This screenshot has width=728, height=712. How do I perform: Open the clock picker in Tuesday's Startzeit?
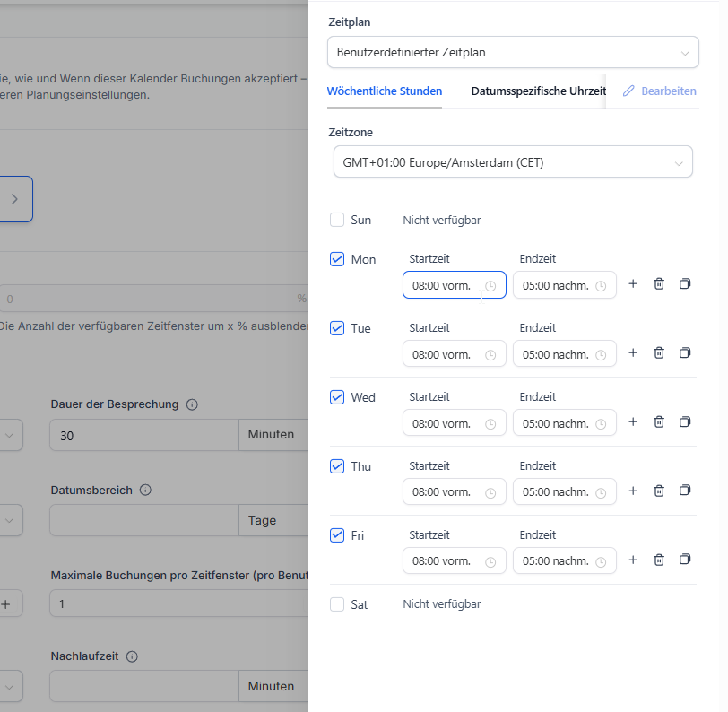tap(490, 354)
